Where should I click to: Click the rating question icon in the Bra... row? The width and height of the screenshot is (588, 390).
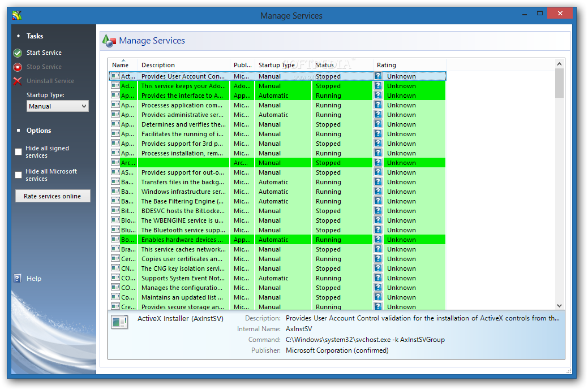(379, 249)
